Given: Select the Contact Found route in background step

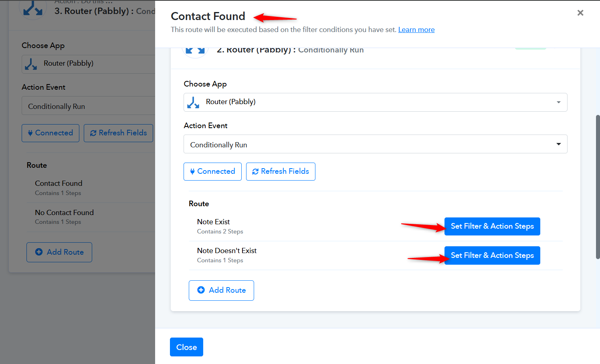Looking at the screenshot, I should pyautogui.click(x=59, y=183).
